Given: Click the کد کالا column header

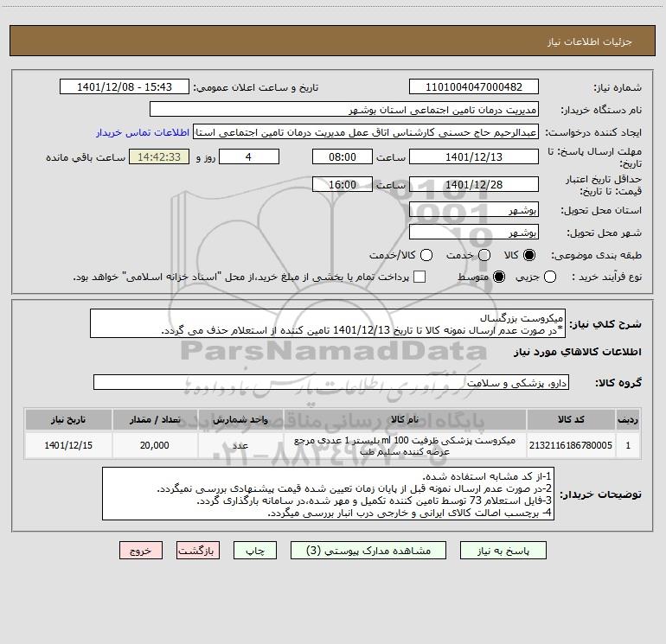Looking at the screenshot, I should (571, 419).
